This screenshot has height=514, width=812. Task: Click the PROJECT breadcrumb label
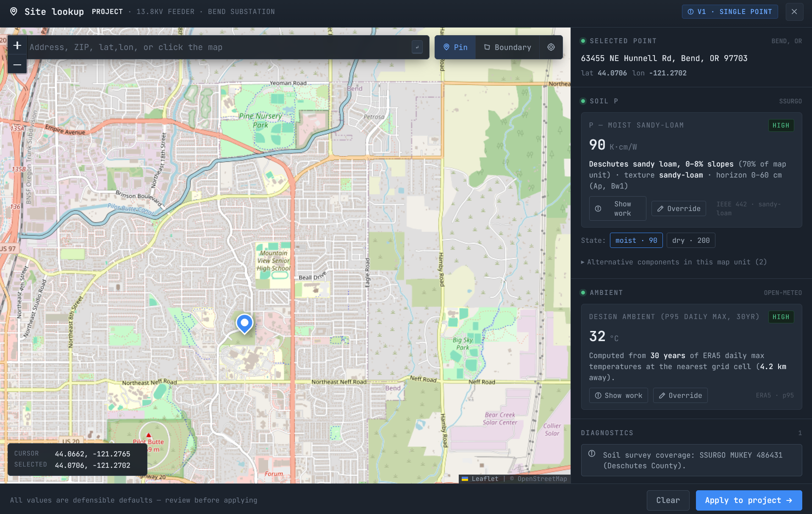(x=107, y=11)
